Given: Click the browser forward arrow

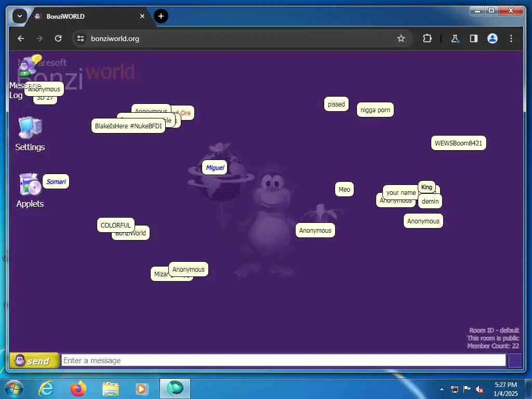Looking at the screenshot, I should pyautogui.click(x=39, y=38).
